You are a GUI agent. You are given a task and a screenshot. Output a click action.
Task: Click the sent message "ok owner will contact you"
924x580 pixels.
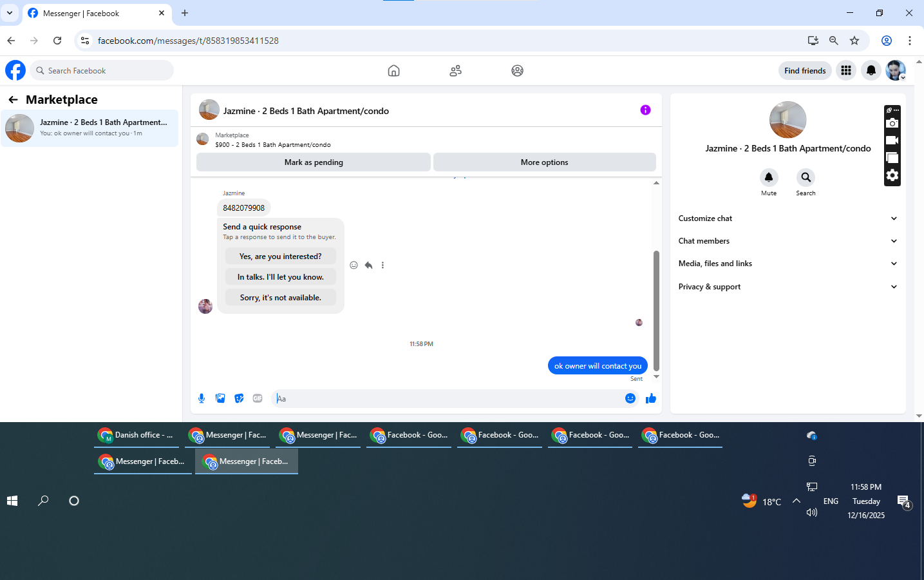click(x=598, y=366)
